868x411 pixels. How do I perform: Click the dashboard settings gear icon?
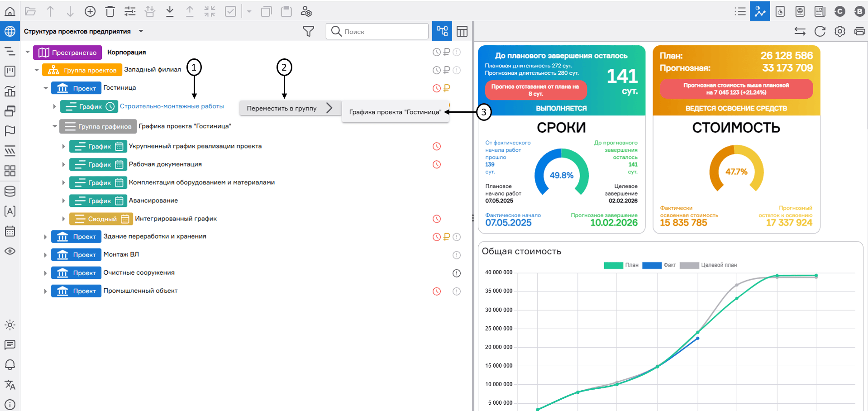[x=839, y=31]
